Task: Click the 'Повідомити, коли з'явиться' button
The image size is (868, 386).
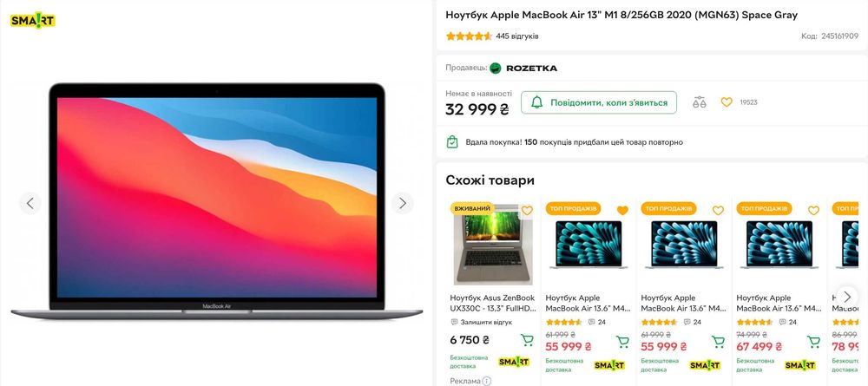Action: pyautogui.click(x=599, y=102)
